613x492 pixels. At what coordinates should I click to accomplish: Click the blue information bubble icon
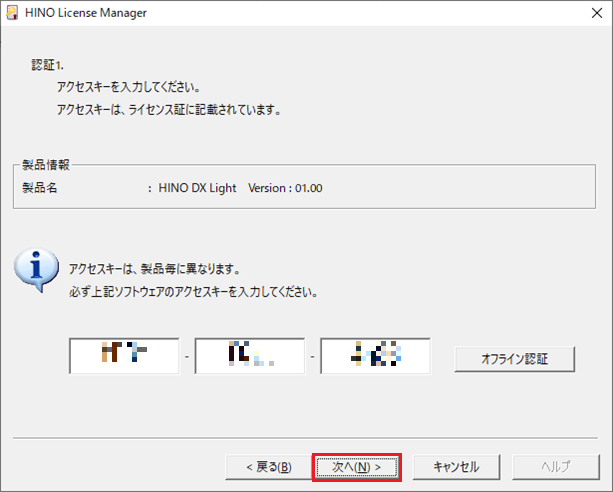[36, 269]
